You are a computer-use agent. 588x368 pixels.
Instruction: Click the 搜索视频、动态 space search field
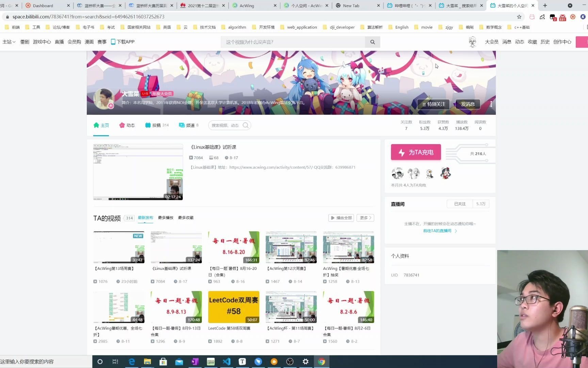point(225,125)
